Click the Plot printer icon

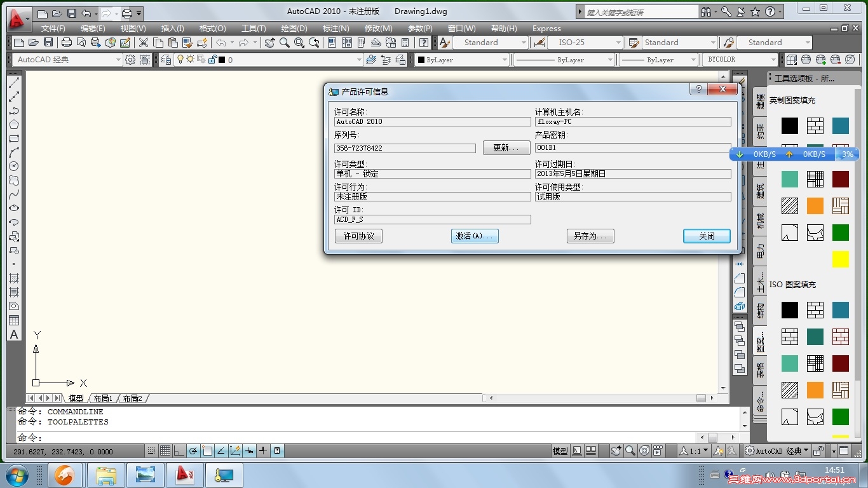click(x=67, y=43)
